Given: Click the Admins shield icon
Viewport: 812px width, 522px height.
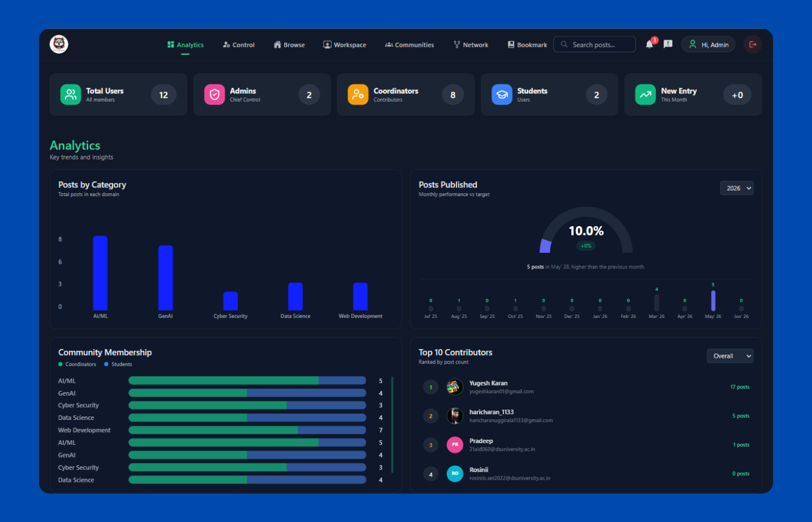Looking at the screenshot, I should 215,95.
